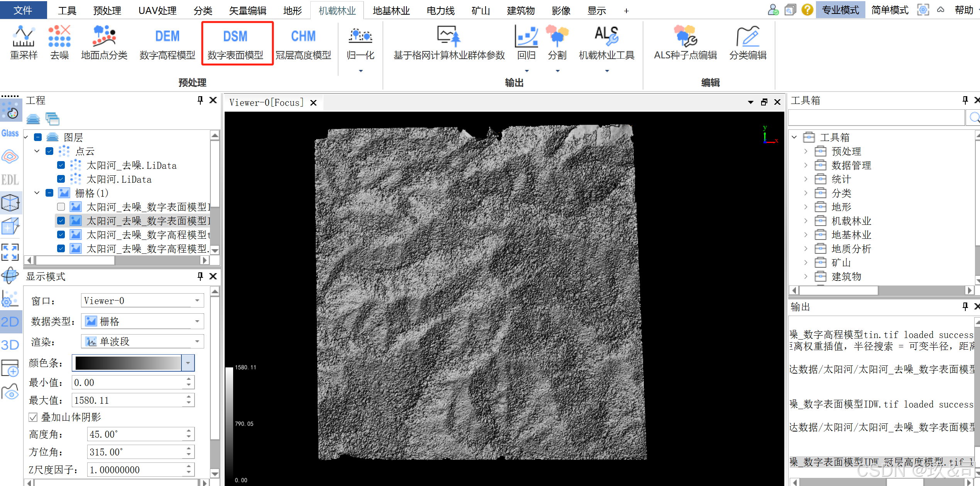Open the 渲染 单波段 dropdown
Screen dimensions: 980x486
[x=142, y=342]
